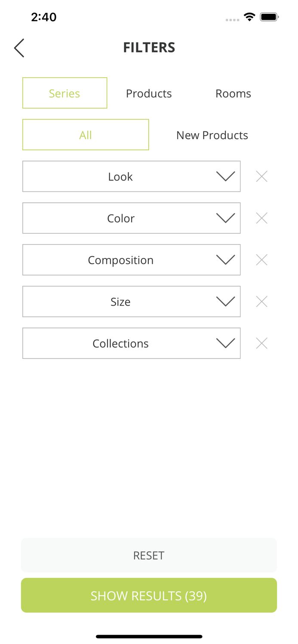Expand the Size dropdown chevron
298x644 pixels.
225,302
